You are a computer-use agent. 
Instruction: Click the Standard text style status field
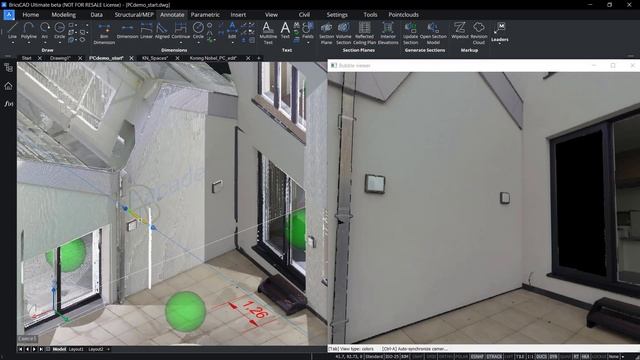point(374,356)
